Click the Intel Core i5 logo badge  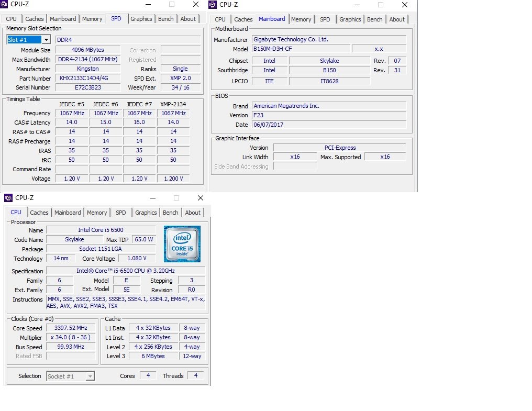pos(182,244)
